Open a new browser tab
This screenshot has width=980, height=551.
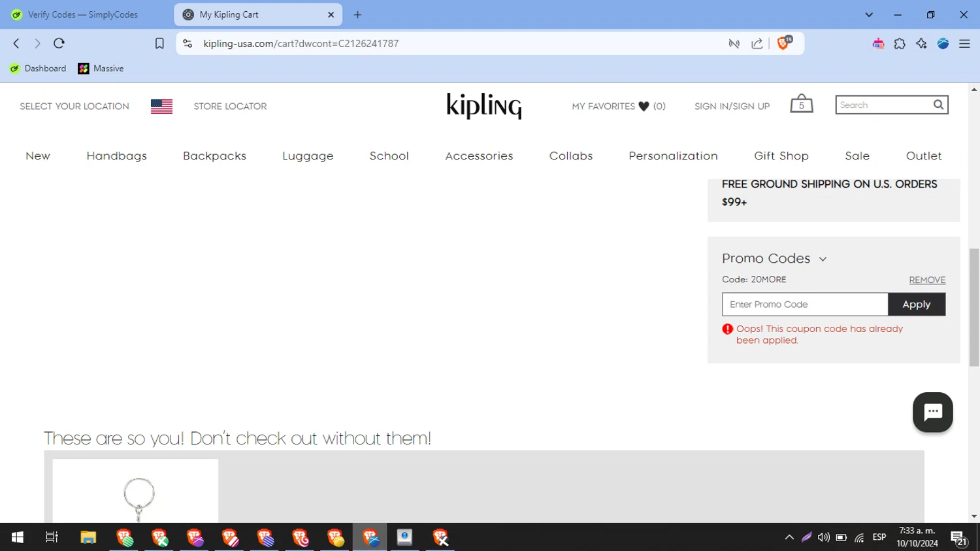(x=357, y=14)
